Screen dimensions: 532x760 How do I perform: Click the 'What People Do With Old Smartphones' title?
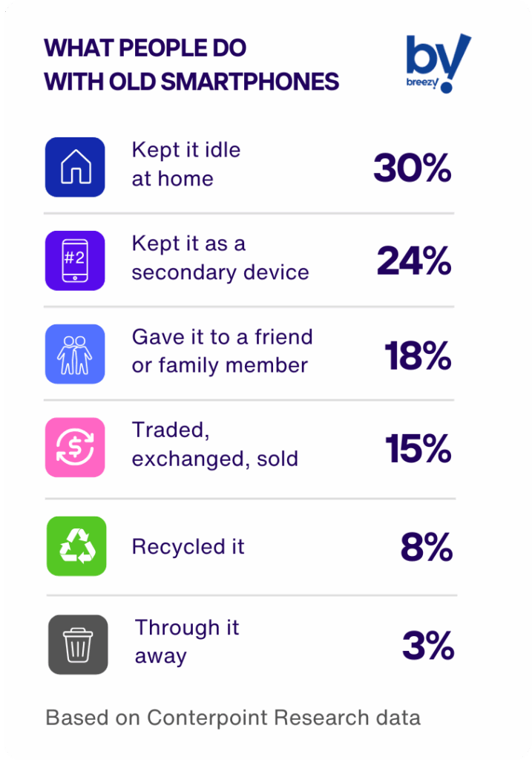point(191,65)
